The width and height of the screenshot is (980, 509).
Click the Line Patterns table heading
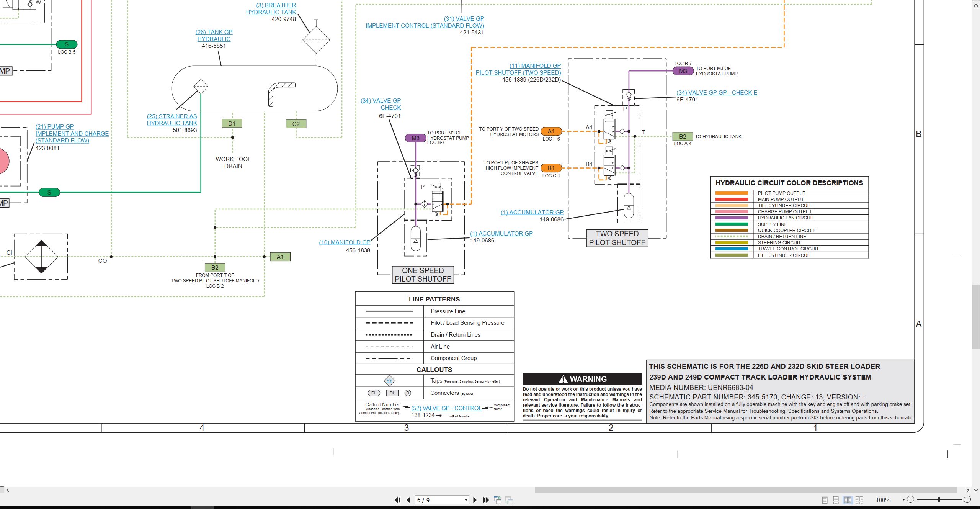coord(434,299)
